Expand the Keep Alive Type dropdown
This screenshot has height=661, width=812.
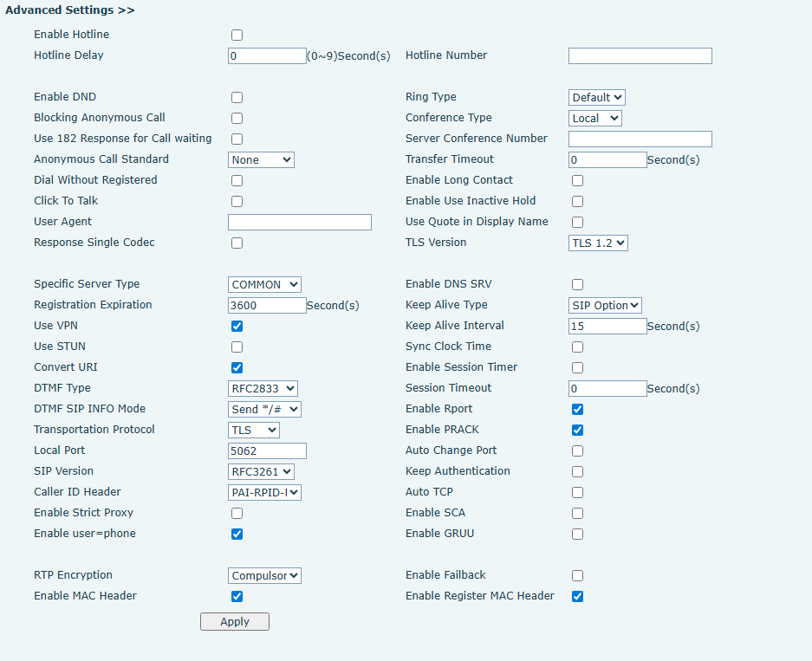point(605,306)
